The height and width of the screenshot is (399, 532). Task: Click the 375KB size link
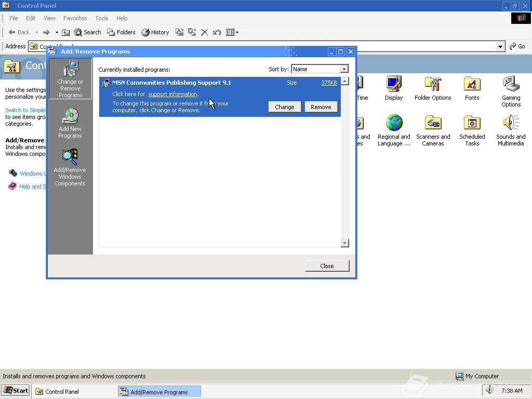tap(329, 83)
